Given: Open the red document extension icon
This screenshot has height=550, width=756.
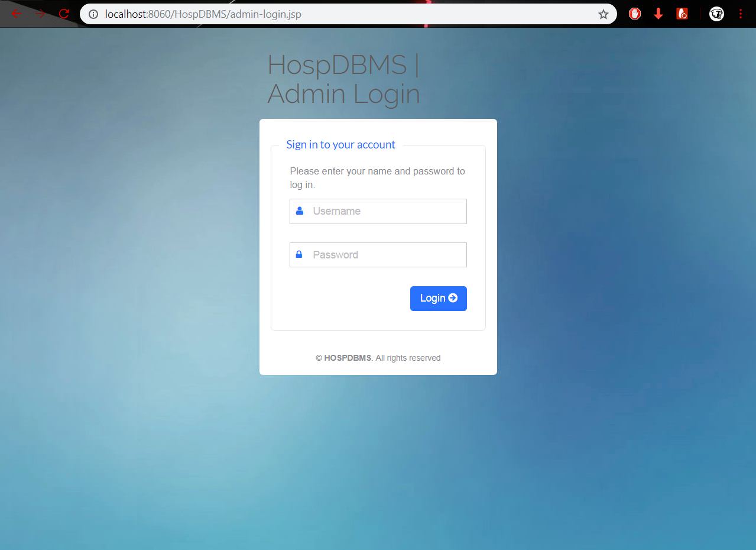Looking at the screenshot, I should click(x=682, y=14).
